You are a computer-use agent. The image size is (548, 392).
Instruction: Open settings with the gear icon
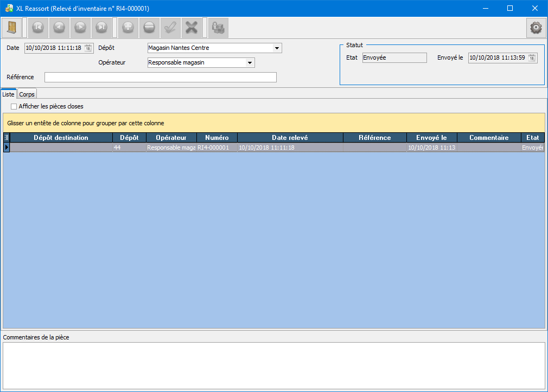click(x=536, y=28)
